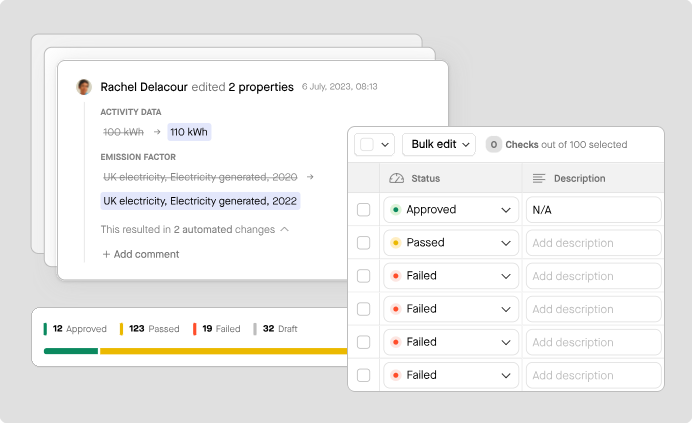The image size is (692, 423).
Task: Click the Status column header
Action: click(x=451, y=178)
